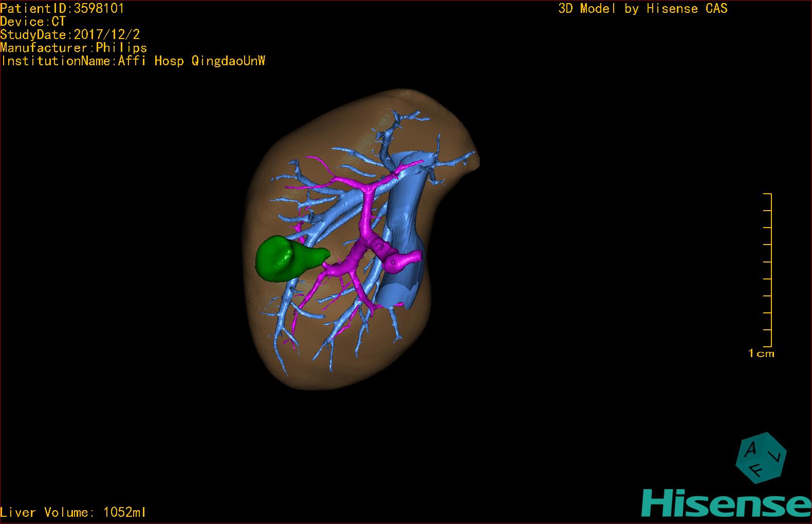The width and height of the screenshot is (812, 524).
Task: Click the InstitutionName label
Action: [x=133, y=61]
